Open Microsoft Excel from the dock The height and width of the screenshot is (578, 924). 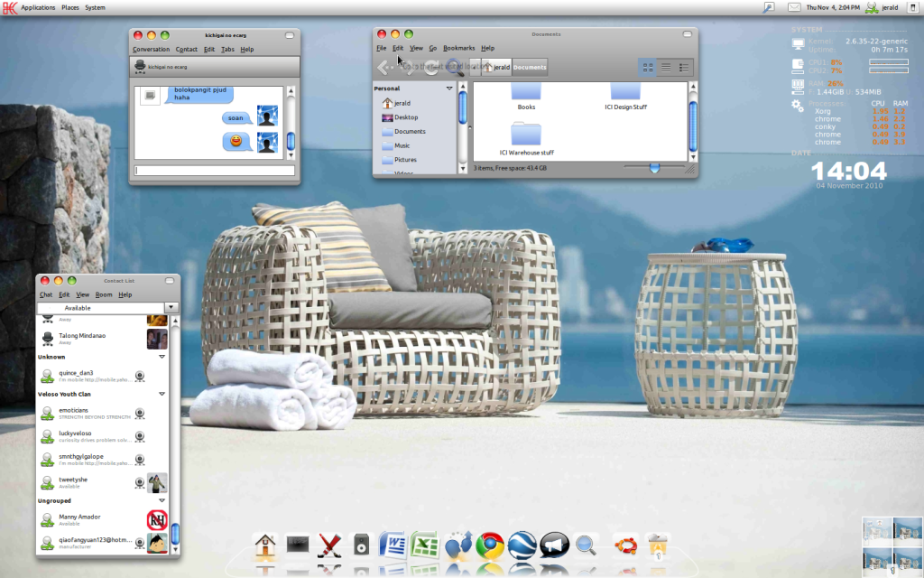click(425, 545)
